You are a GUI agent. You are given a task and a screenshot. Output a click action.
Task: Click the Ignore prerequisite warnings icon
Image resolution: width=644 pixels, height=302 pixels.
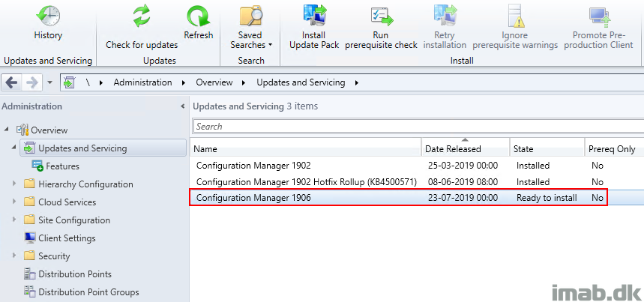(x=515, y=16)
